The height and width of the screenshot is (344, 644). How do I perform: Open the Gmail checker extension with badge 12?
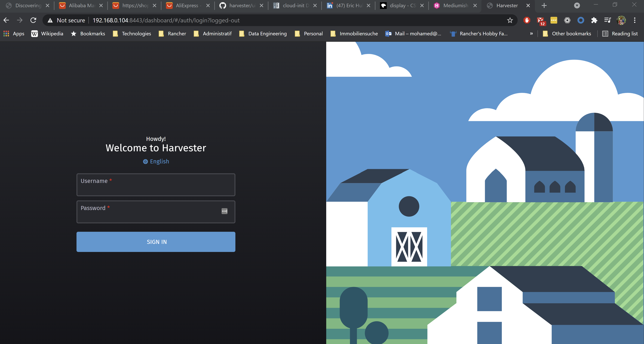pos(541,21)
